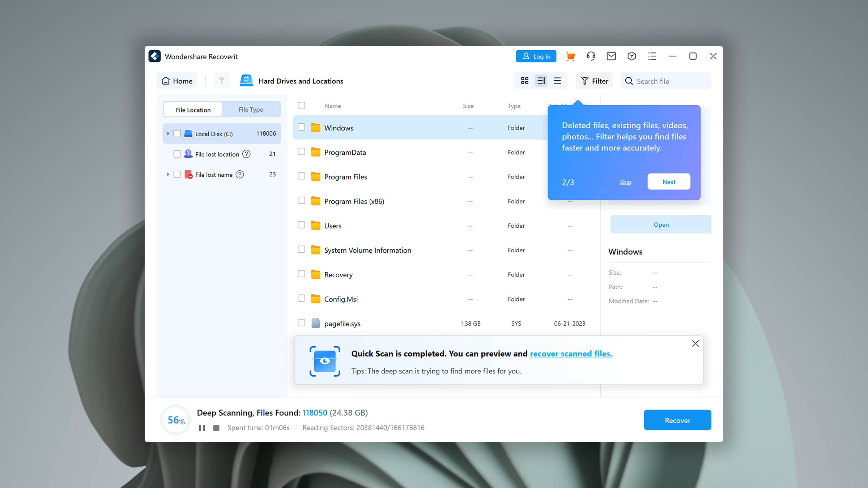Screen dimensions: 868x488
Task: Select the Recovery folder name
Action: point(338,275)
